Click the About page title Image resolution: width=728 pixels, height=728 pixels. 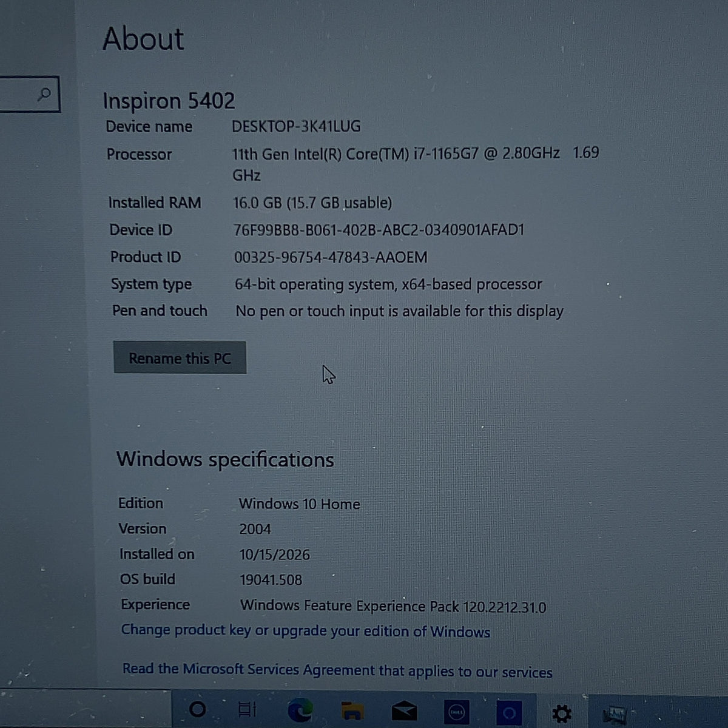click(x=143, y=39)
